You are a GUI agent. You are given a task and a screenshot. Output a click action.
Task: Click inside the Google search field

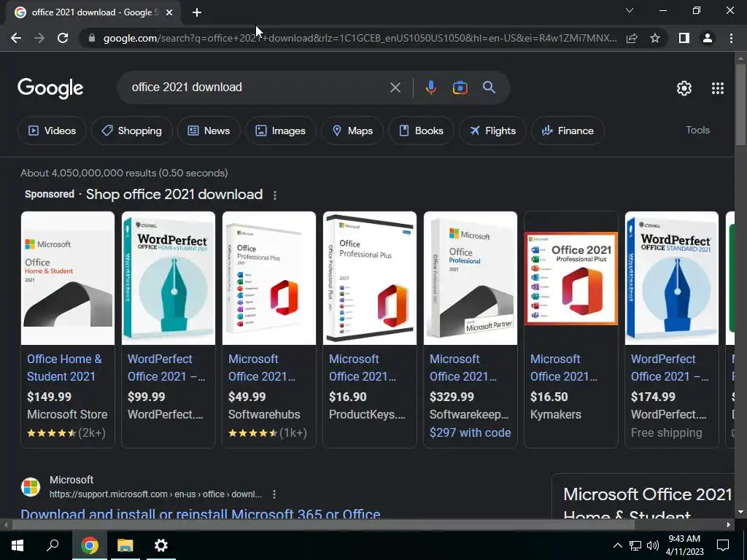coord(258,87)
